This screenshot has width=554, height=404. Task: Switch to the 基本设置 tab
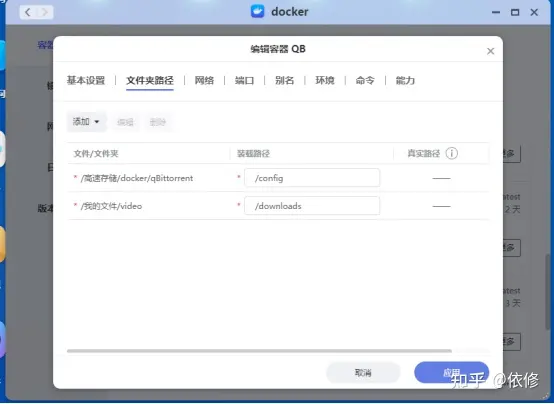[86, 81]
